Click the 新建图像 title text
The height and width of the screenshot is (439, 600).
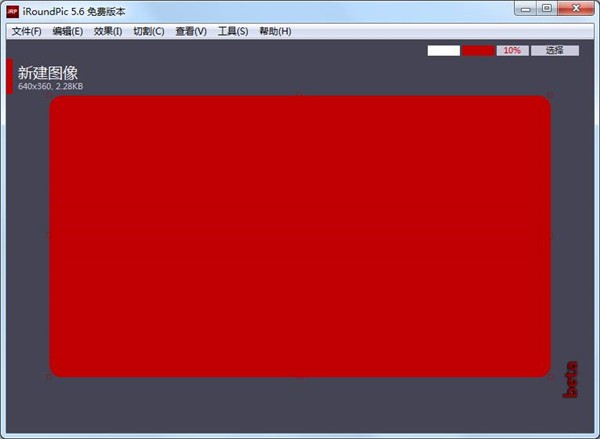click(48, 73)
